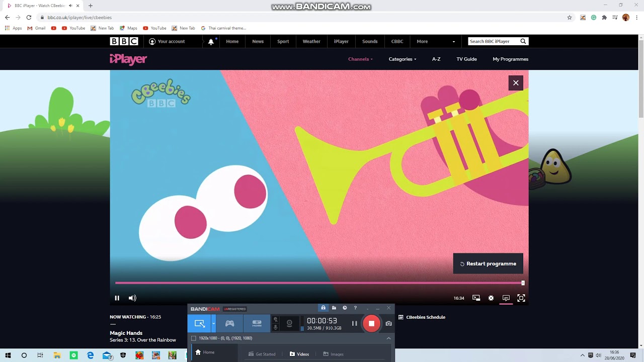This screenshot has height=362, width=644.
Task: Click Restart programme button
Action: tap(488, 263)
